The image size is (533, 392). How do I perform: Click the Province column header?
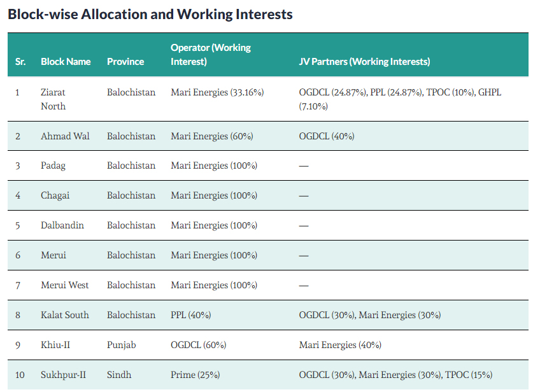(x=125, y=62)
